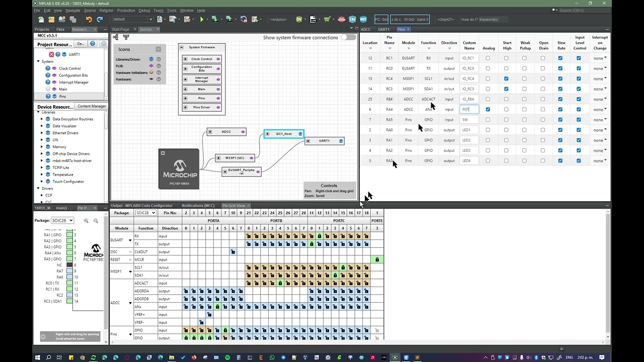Click the New Project toolbar icon
The image size is (644, 362).
click(51, 20)
